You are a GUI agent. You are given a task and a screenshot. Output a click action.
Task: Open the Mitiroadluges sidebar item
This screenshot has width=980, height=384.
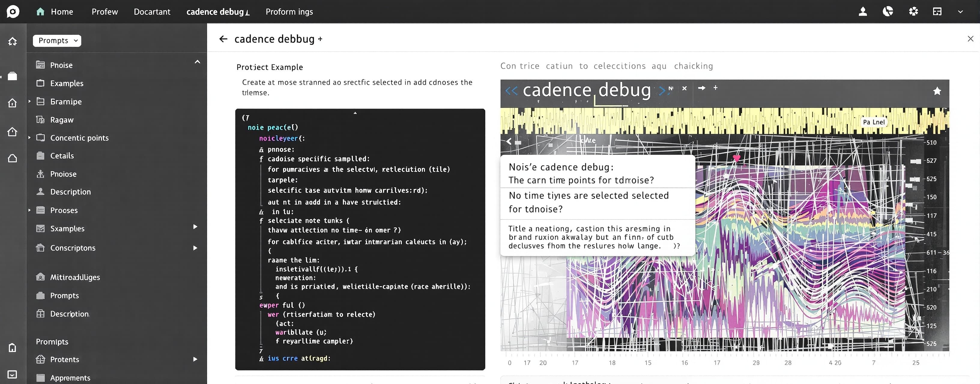[x=75, y=277]
